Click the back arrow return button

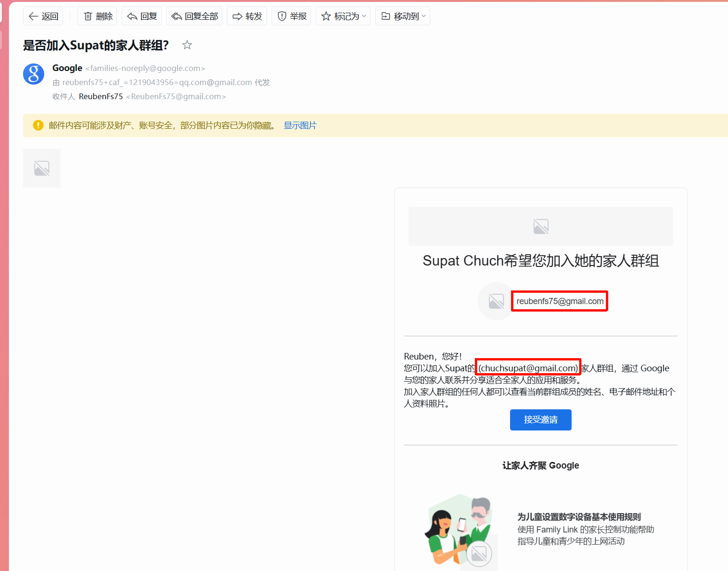[x=43, y=16]
